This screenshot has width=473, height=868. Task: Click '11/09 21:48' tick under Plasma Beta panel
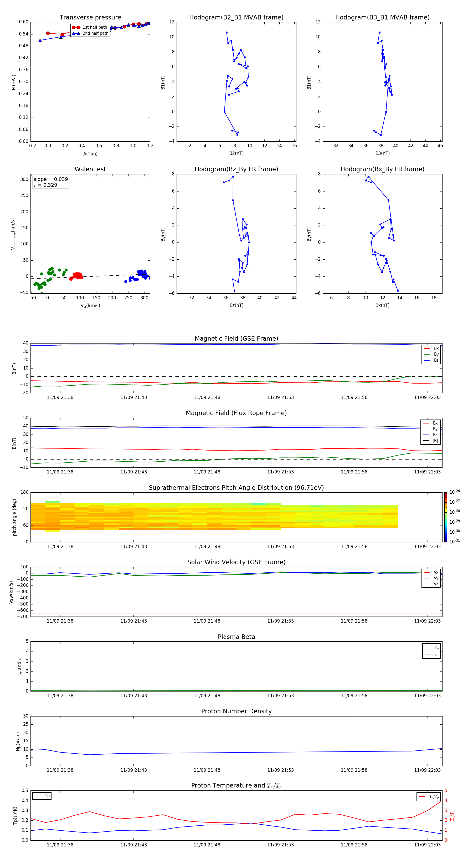[x=207, y=695]
